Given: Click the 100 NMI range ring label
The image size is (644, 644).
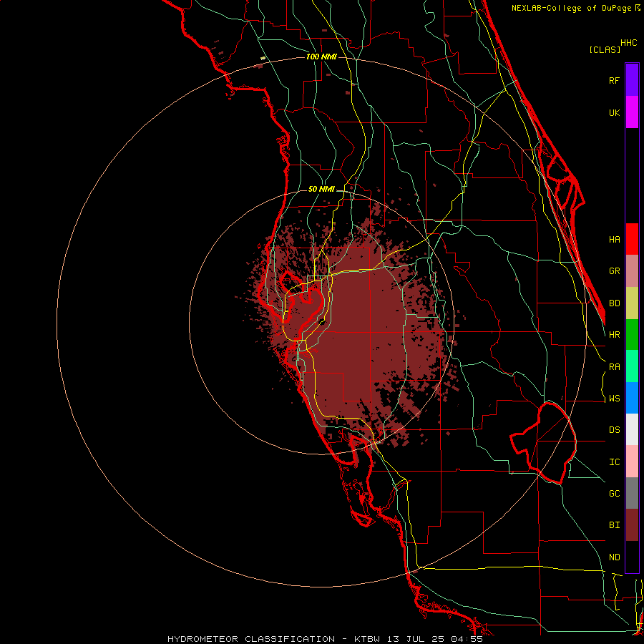Looking at the screenshot, I should (x=321, y=57).
